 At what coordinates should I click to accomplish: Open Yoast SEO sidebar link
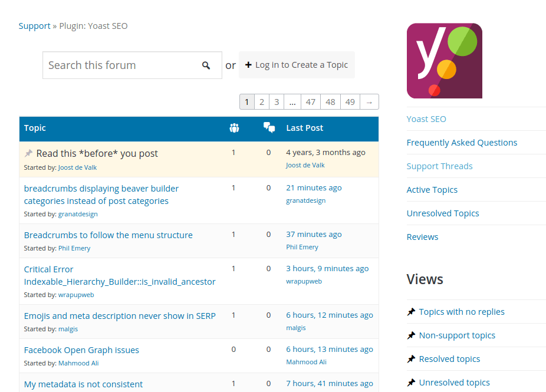coord(426,119)
